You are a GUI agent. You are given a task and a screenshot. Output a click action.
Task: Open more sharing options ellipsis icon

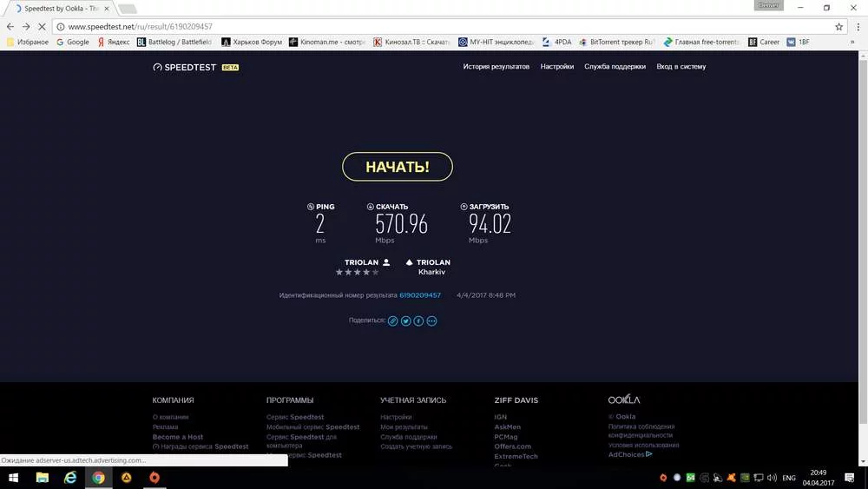click(x=431, y=320)
